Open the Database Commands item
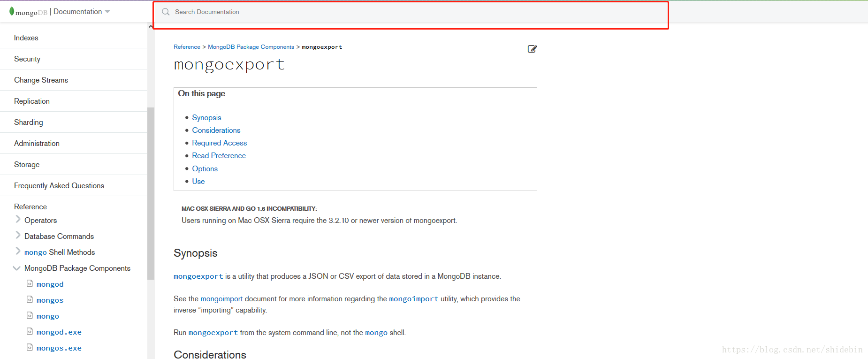Screen dimensions: 868x359 (x=59, y=237)
